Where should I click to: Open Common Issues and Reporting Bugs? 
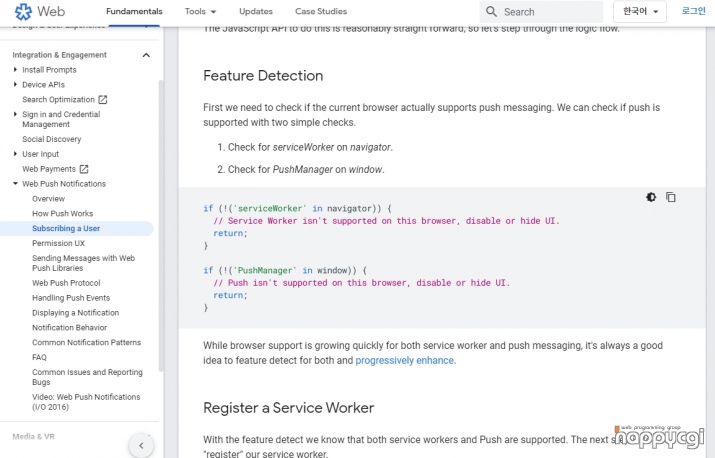point(87,377)
